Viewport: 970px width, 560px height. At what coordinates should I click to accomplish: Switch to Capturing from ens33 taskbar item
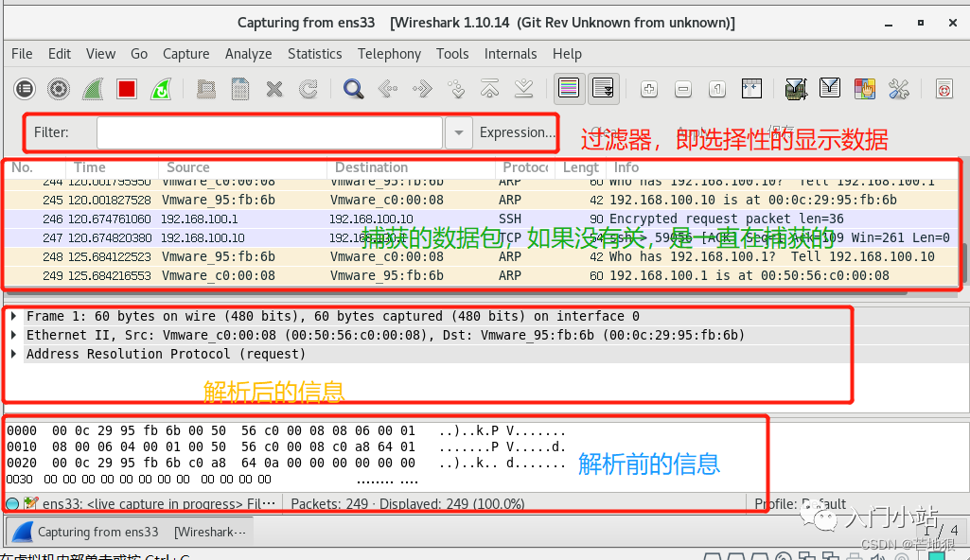(x=130, y=532)
